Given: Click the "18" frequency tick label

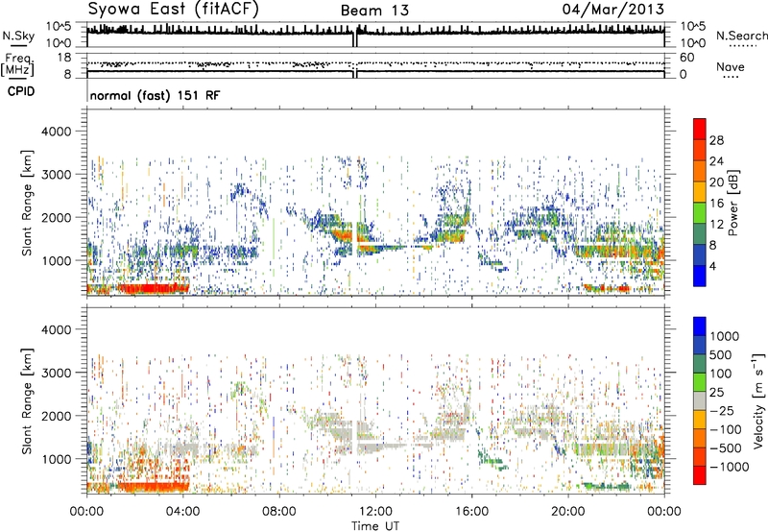Looking at the screenshot, I should tap(63, 58).
